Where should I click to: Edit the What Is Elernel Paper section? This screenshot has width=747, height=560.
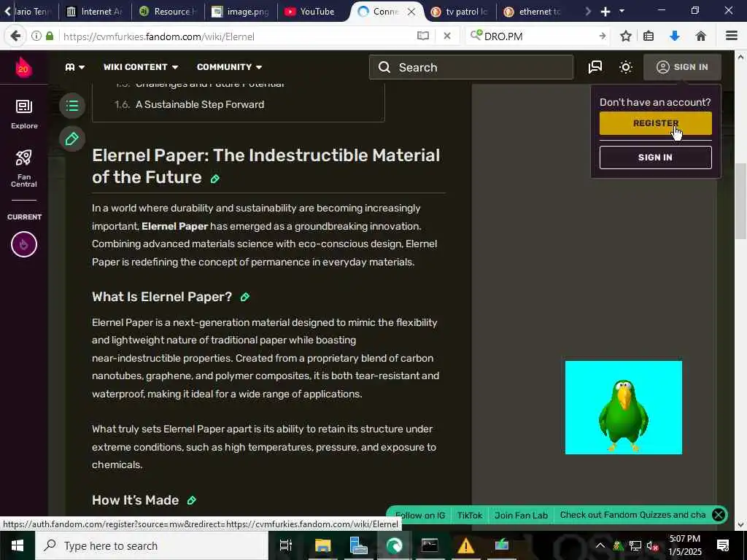[245, 297]
